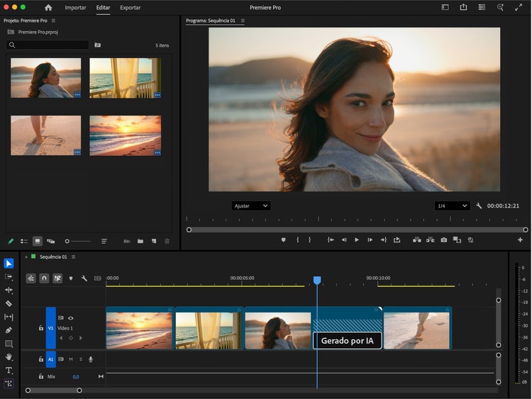Toggle insert sequences as nests button

click(31, 279)
